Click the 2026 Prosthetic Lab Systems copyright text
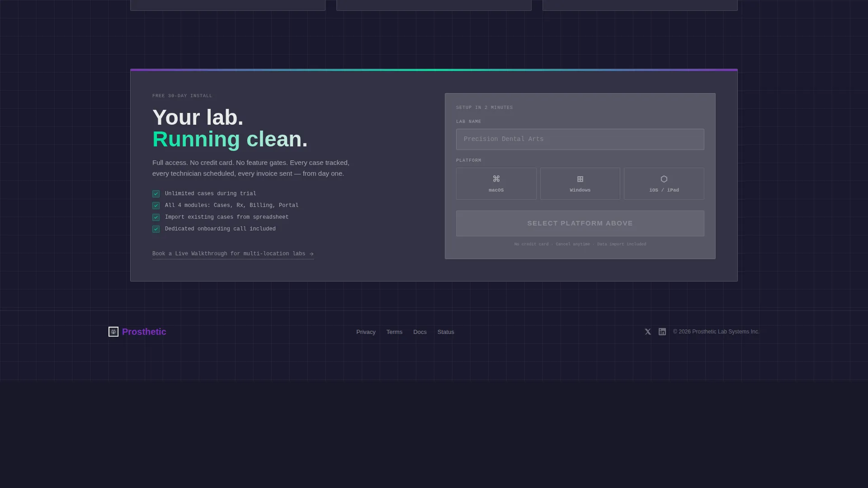Image resolution: width=868 pixels, height=488 pixels. click(x=716, y=332)
